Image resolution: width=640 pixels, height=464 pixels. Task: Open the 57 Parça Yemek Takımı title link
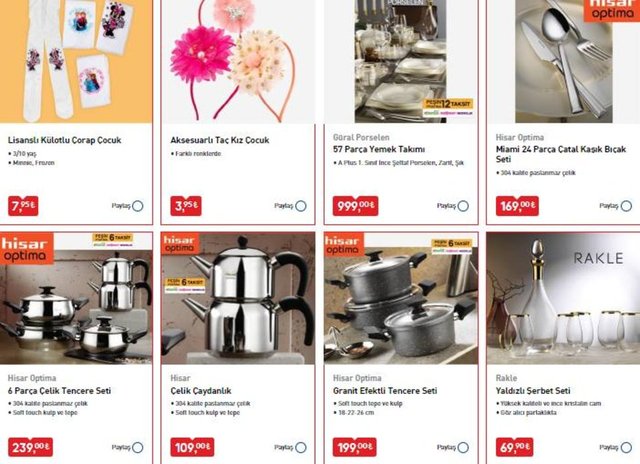tap(379, 149)
